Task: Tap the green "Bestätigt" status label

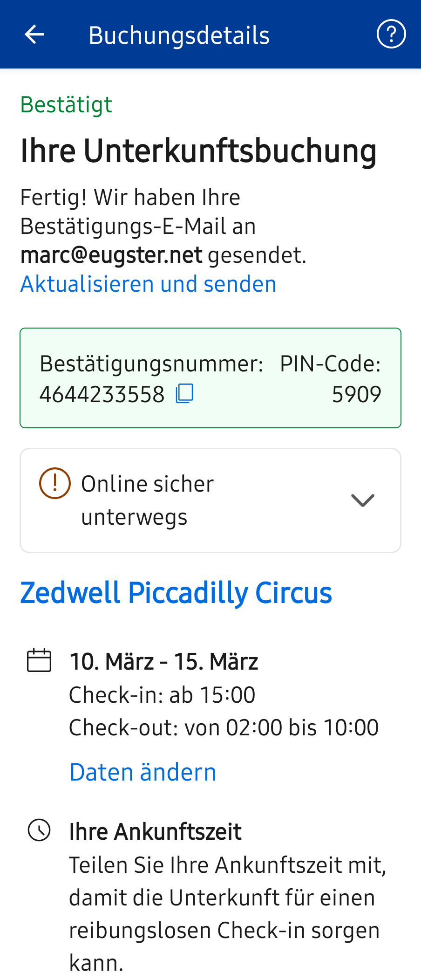Action: tap(66, 104)
